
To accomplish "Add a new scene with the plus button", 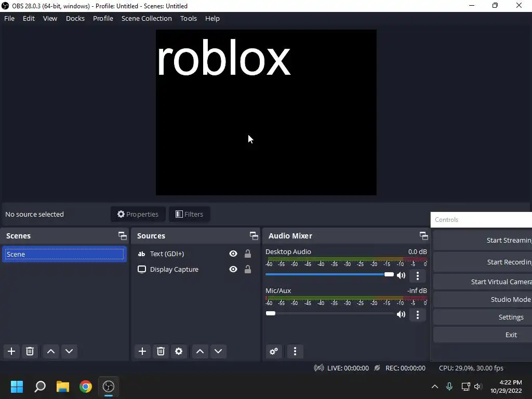I will [x=11, y=351].
